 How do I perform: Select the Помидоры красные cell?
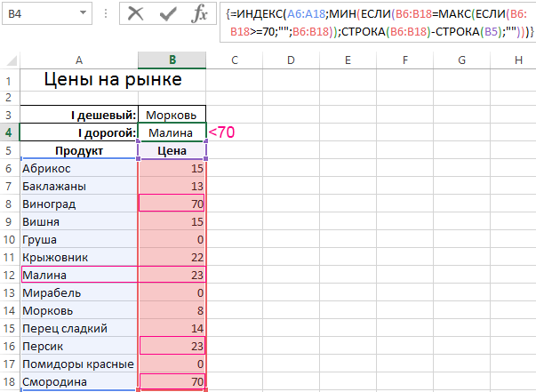79,364
